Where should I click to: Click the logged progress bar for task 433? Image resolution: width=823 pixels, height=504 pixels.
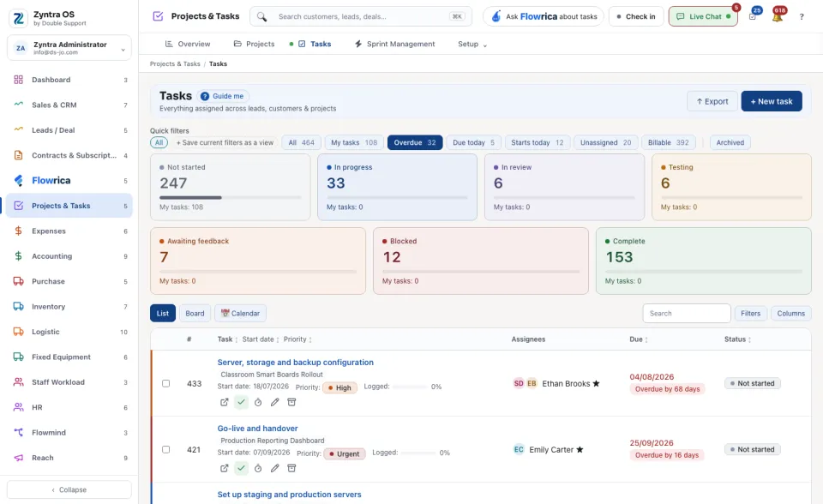click(410, 387)
